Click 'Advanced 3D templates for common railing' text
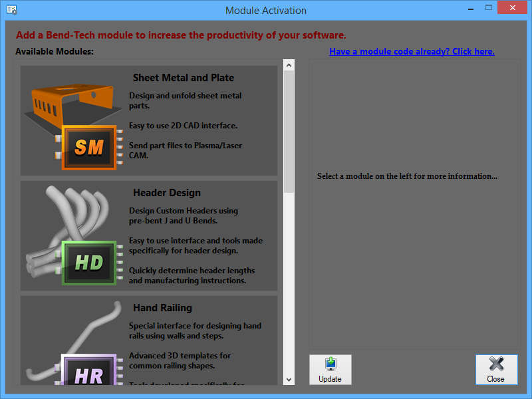 (x=180, y=360)
